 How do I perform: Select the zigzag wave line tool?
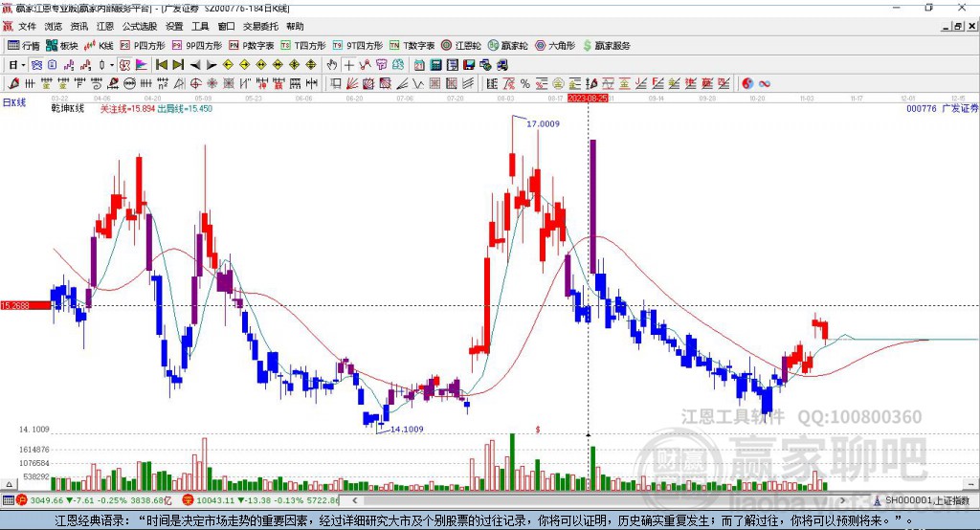pos(418,84)
